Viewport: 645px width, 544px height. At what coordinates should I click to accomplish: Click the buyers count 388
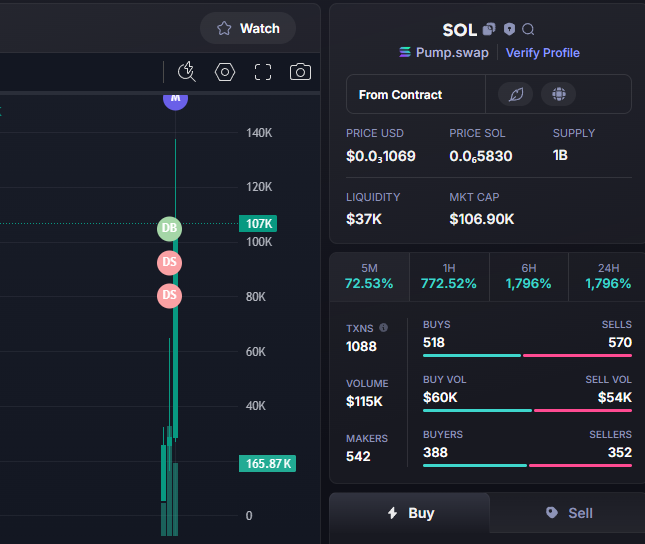point(435,453)
